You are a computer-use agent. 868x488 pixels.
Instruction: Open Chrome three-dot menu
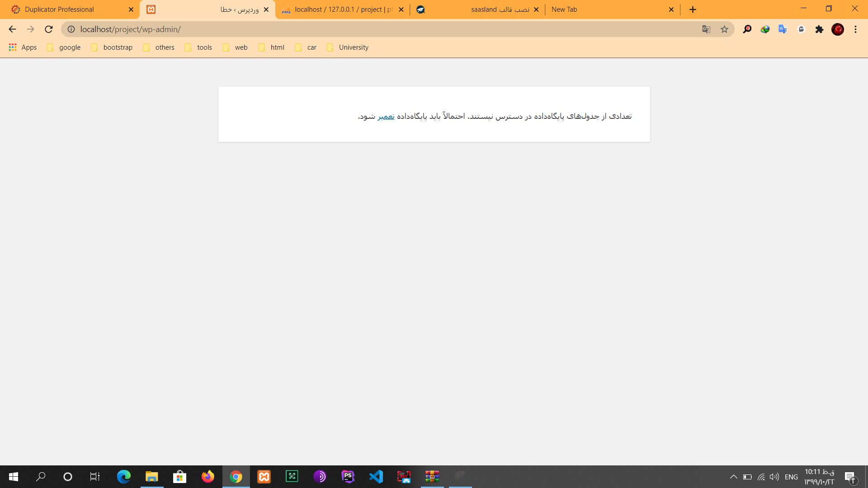coord(855,29)
